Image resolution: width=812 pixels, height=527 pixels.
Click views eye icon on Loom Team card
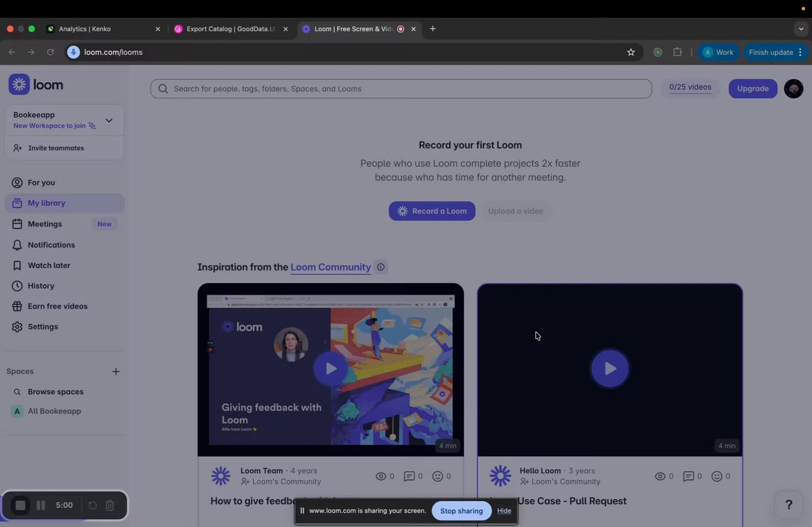click(x=381, y=476)
